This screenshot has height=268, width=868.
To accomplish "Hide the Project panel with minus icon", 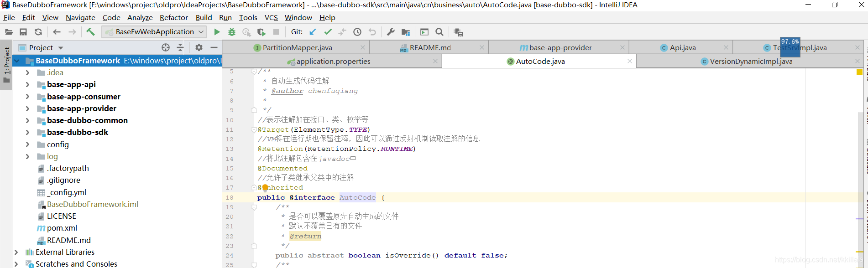I will [214, 47].
